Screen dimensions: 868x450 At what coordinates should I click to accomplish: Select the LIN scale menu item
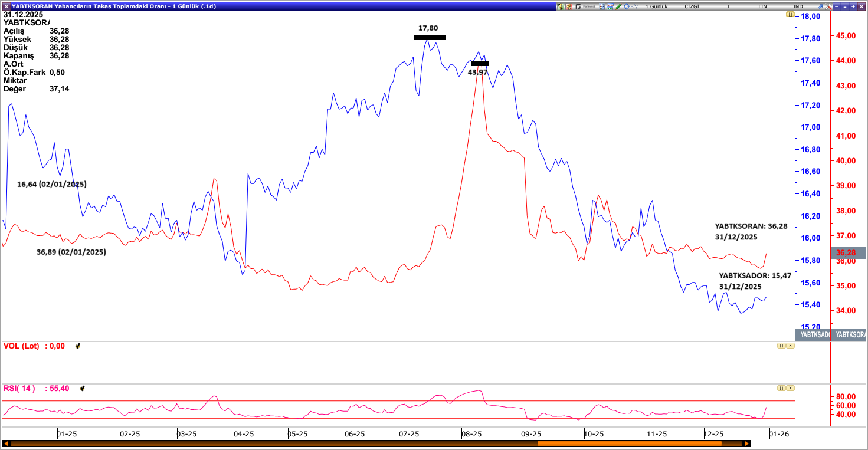coord(762,6)
